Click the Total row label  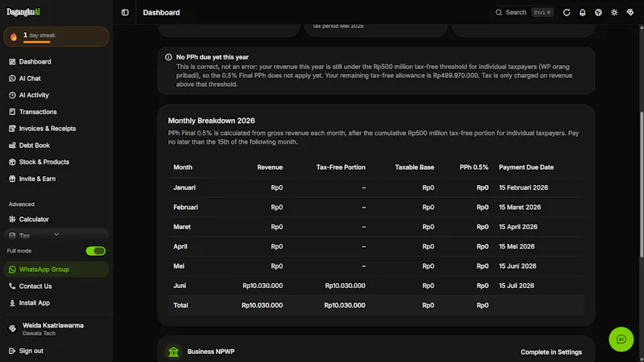point(180,306)
